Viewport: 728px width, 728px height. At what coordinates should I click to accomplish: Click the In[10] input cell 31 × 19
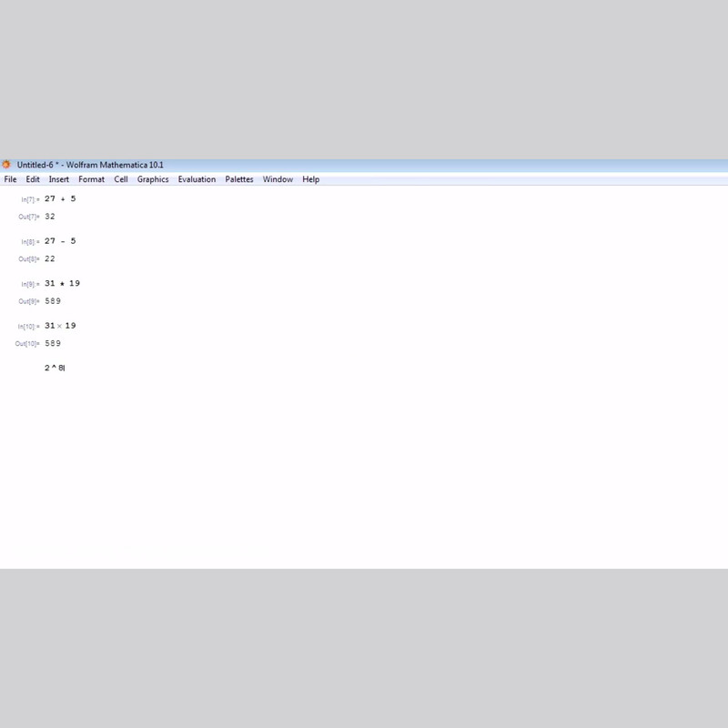(x=60, y=326)
